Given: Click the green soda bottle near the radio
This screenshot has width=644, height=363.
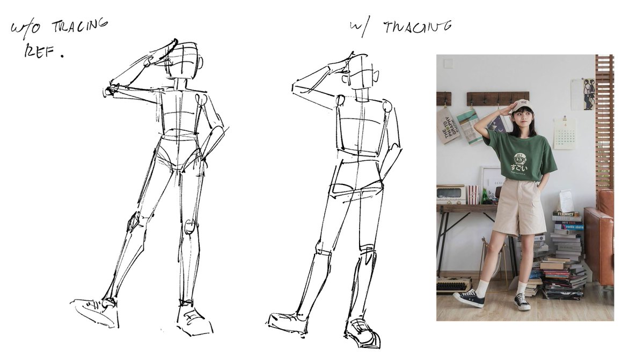Looking at the screenshot, I should tap(485, 195).
